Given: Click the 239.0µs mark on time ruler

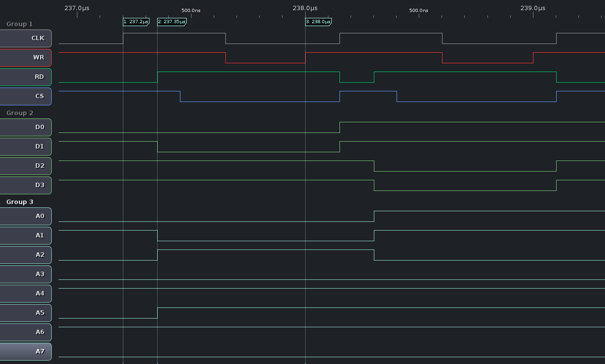Looking at the screenshot, I should [x=533, y=8].
